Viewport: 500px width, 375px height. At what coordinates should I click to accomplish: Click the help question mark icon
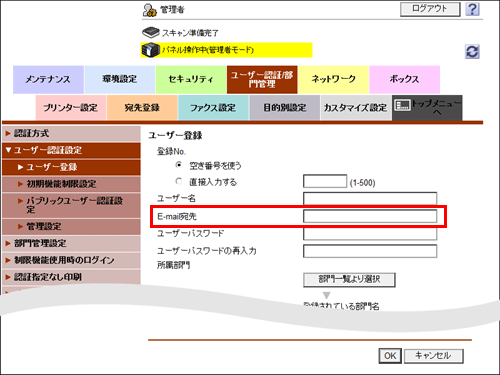pyautogui.click(x=472, y=9)
